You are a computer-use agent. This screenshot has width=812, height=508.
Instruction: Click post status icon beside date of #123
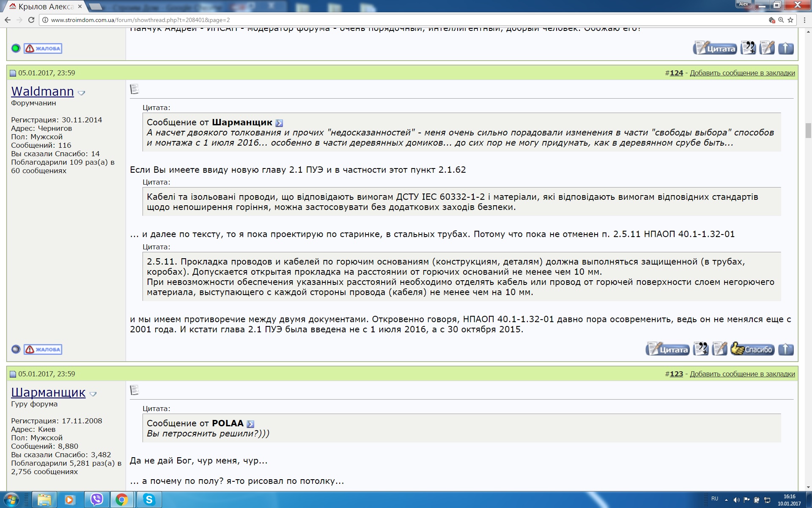pos(13,374)
